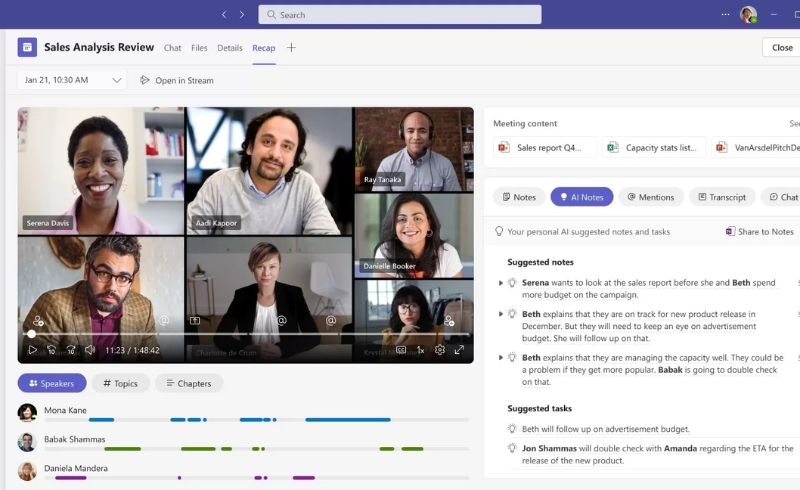Toggle closed captions on the video

(x=401, y=350)
